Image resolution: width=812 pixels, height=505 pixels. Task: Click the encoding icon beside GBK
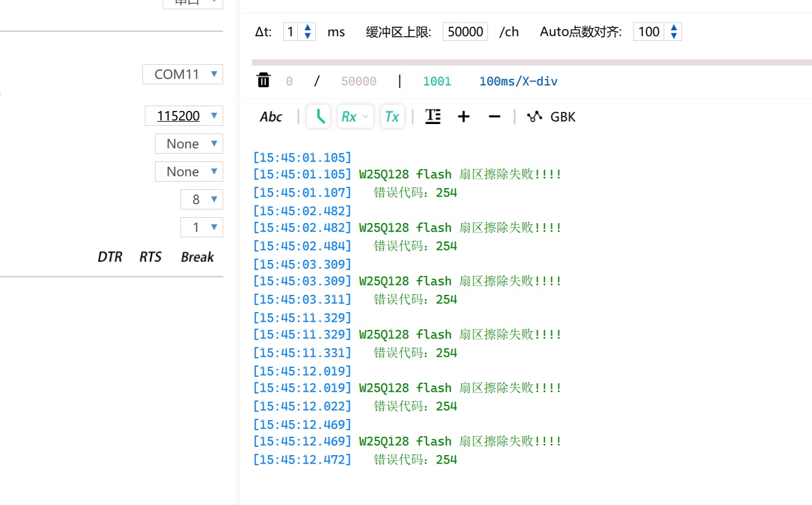point(535,116)
